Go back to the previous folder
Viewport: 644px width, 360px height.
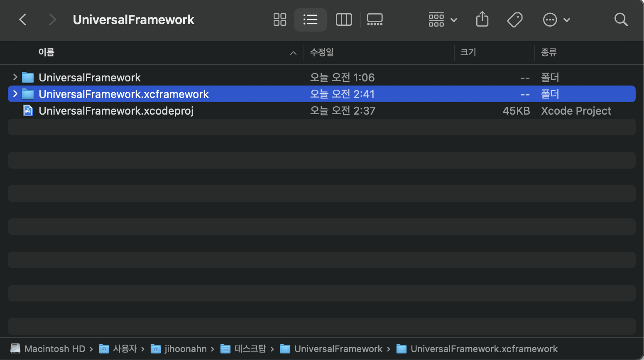point(23,20)
